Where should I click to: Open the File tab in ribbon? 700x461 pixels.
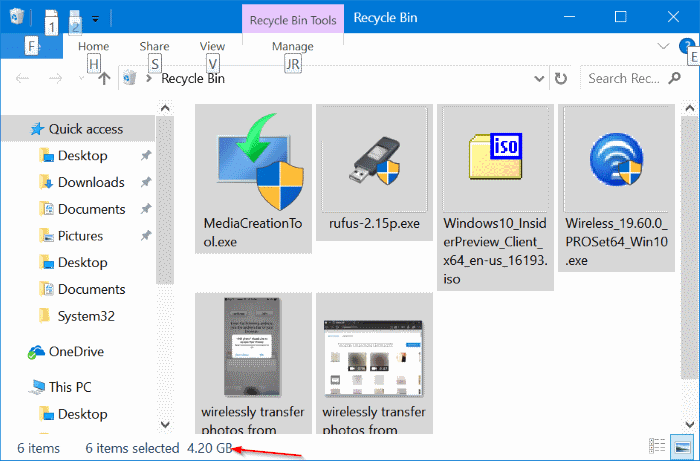point(31,46)
